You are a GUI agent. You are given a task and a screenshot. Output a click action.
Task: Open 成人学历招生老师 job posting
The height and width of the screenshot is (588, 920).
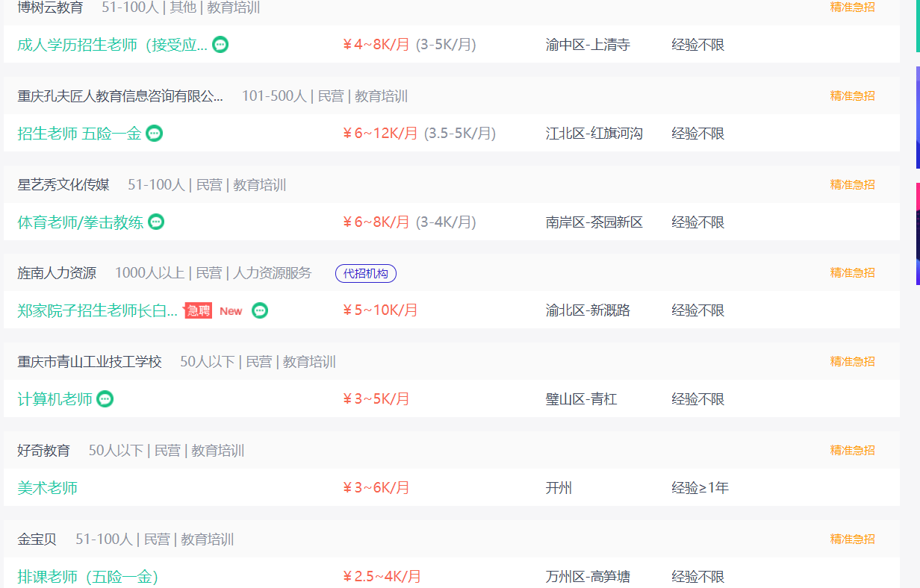pyautogui.click(x=113, y=45)
